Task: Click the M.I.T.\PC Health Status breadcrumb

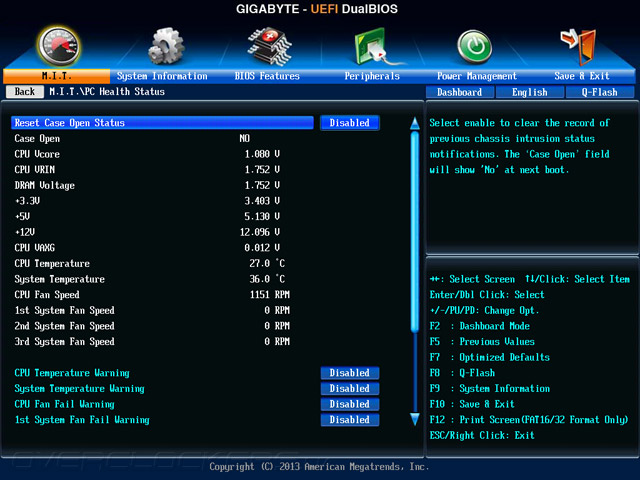Action: [x=107, y=91]
